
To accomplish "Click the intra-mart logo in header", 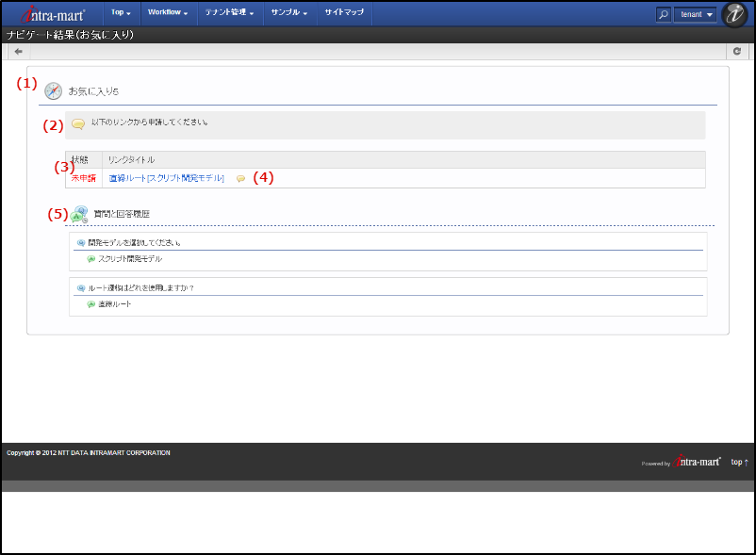I will coord(53,14).
